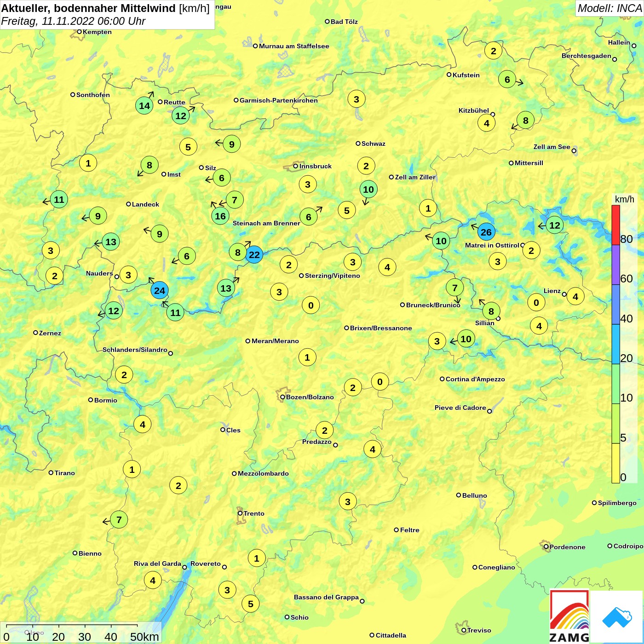Image resolution: width=644 pixels, height=644 pixels.
Task: Click the light blue 20–40 legend color
Action: click(x=615, y=344)
